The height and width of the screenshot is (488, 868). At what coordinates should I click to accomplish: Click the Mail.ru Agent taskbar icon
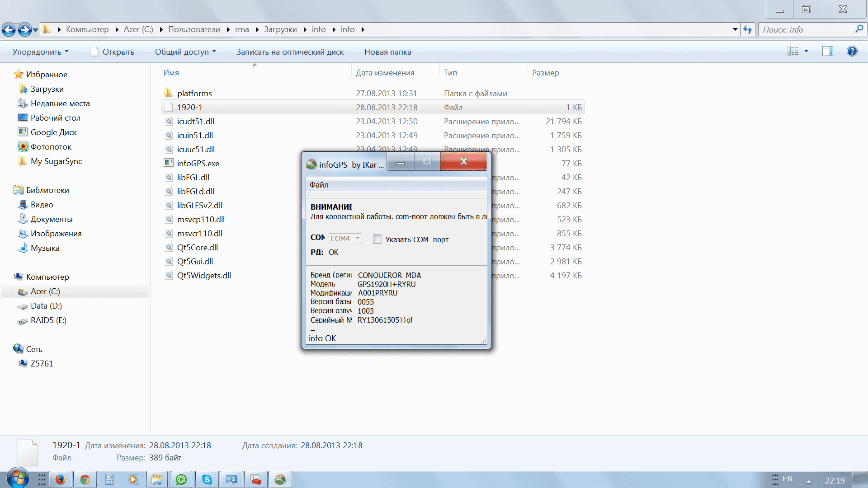(182, 479)
